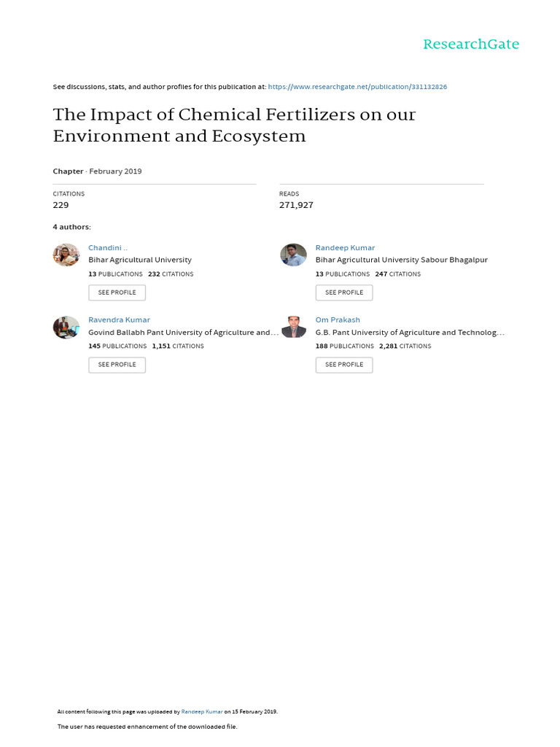
Task: Click Randeep Kumar's profile photo
Action: pyautogui.click(x=293, y=255)
